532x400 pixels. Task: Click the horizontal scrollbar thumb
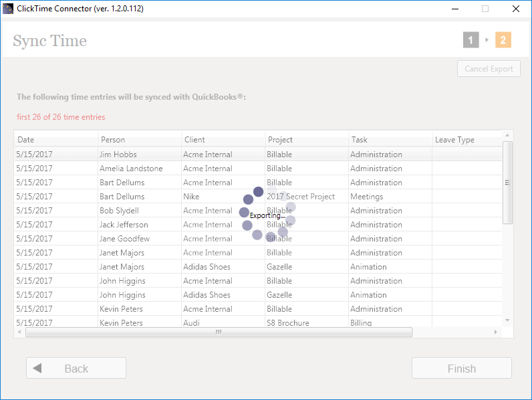coord(219,332)
